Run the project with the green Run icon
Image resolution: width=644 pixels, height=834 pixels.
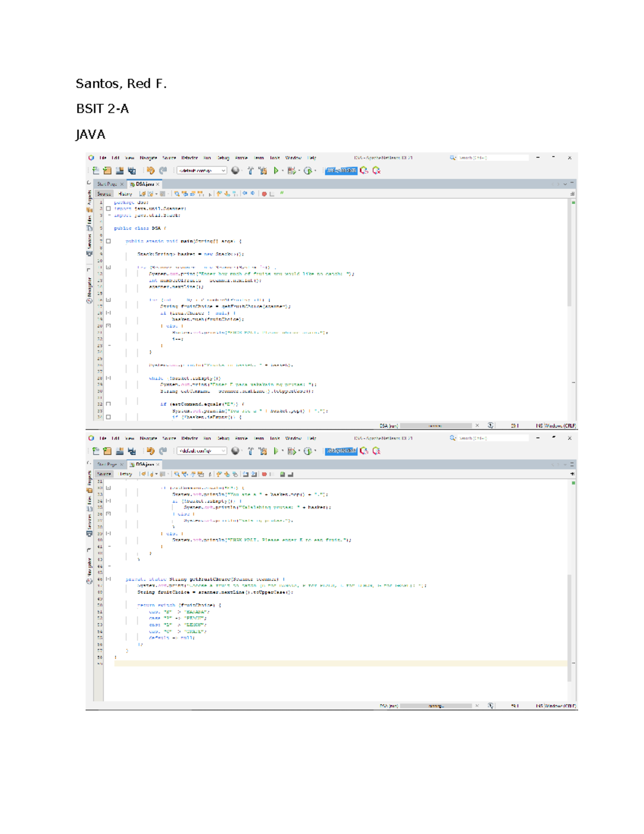[276, 171]
